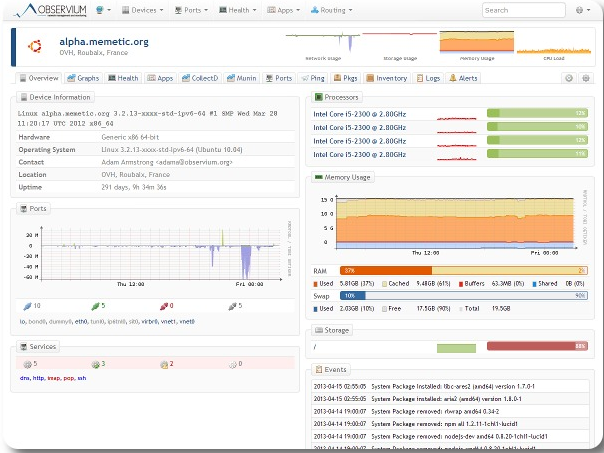Open the globe overview menu in navbar
Viewport: 604px width, 453px height.
click(103, 10)
